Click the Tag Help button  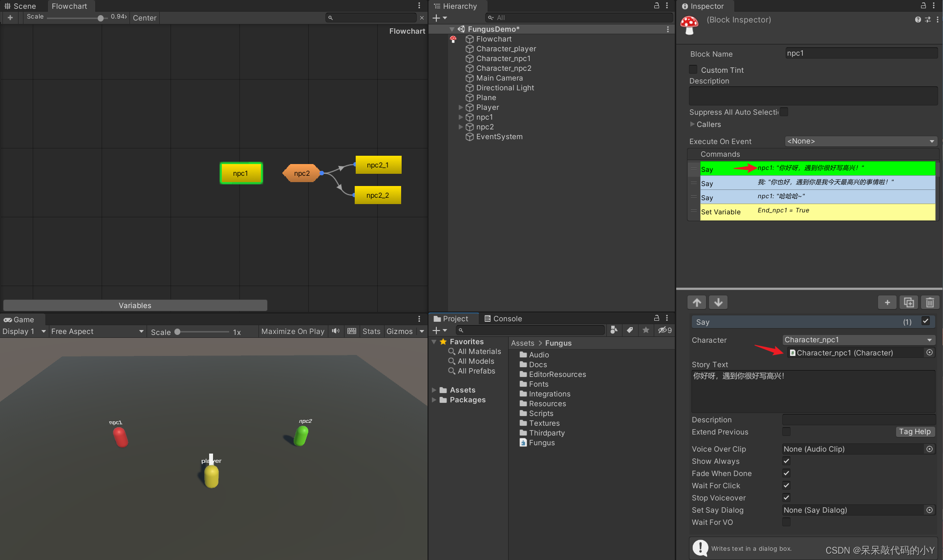point(915,432)
